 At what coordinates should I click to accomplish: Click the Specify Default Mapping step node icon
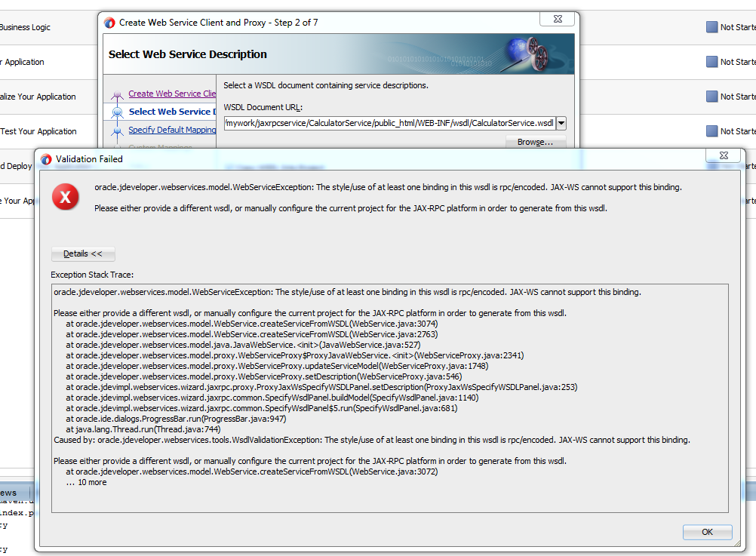click(117, 131)
